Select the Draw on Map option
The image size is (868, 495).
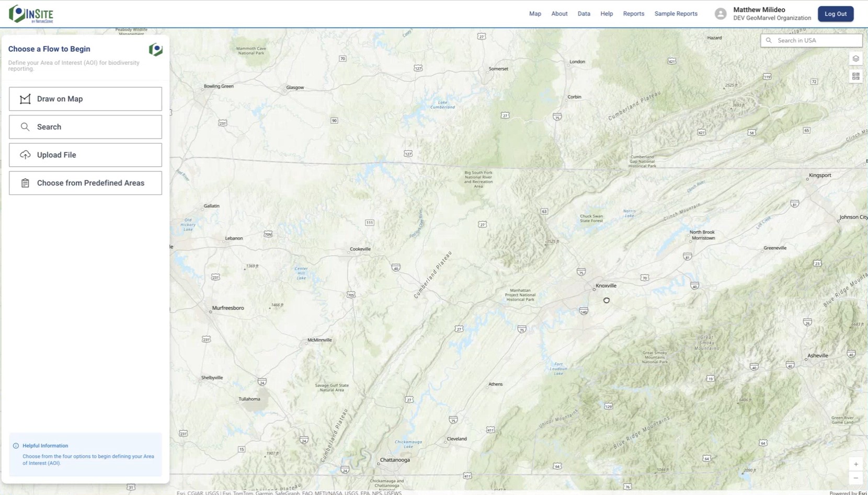click(x=85, y=99)
